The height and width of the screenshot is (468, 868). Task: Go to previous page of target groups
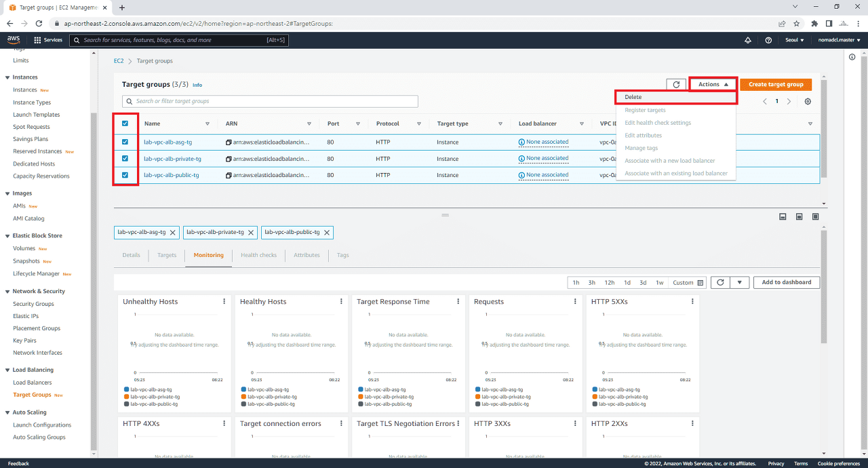765,101
